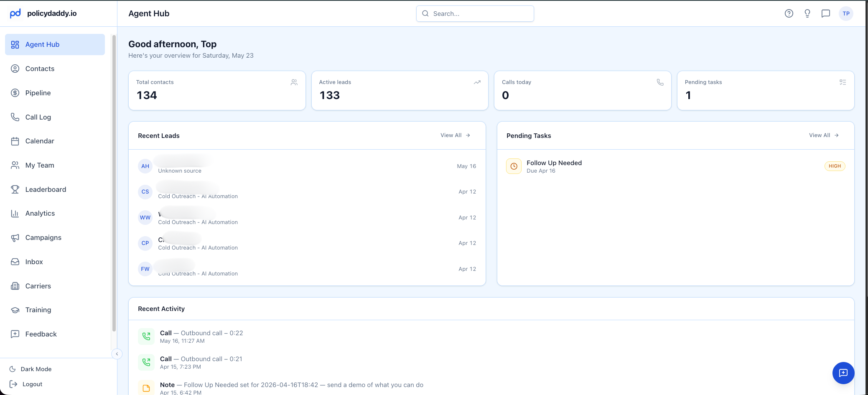Open the Active leads card
Screen dimensions: 868x395
[x=400, y=90]
